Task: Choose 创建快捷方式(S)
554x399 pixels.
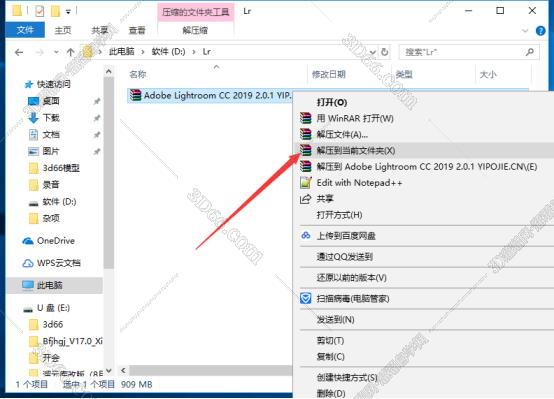Action: [x=424, y=377]
